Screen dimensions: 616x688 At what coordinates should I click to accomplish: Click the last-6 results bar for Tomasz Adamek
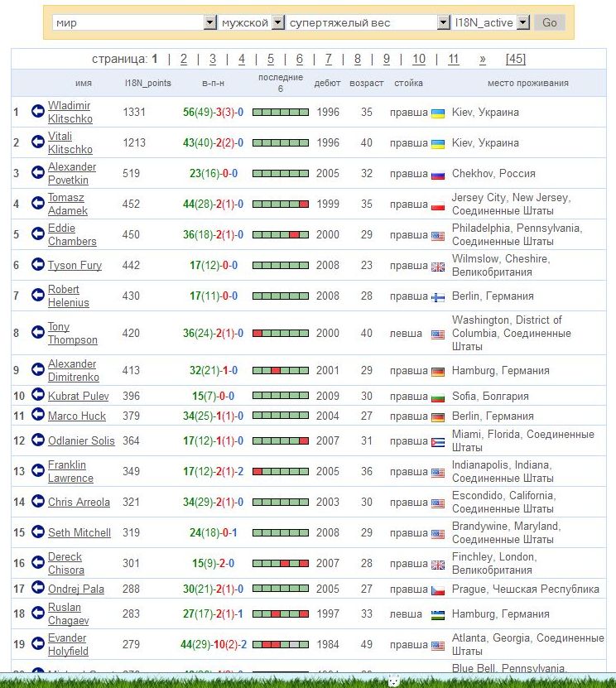coord(280,204)
